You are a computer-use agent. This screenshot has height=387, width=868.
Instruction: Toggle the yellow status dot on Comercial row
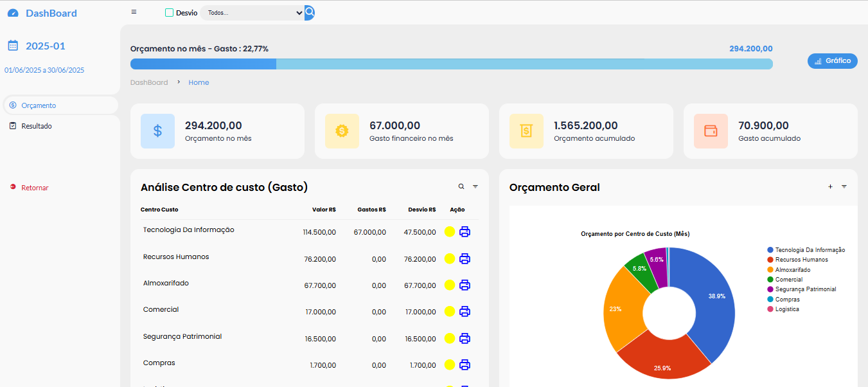click(449, 312)
